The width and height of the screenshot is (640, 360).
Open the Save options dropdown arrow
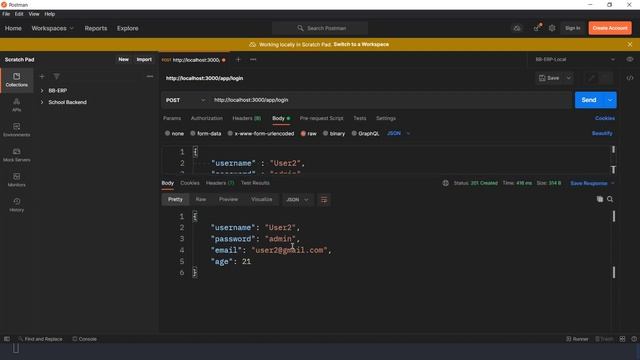pos(569,78)
